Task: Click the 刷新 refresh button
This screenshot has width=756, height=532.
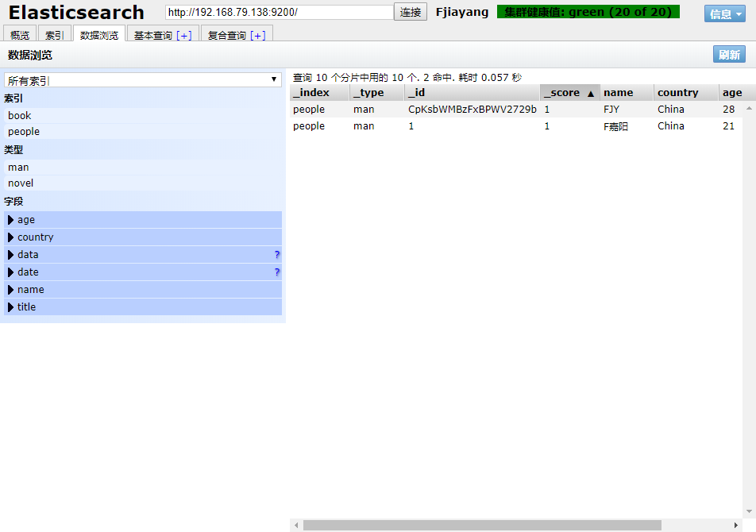Action: click(x=729, y=55)
